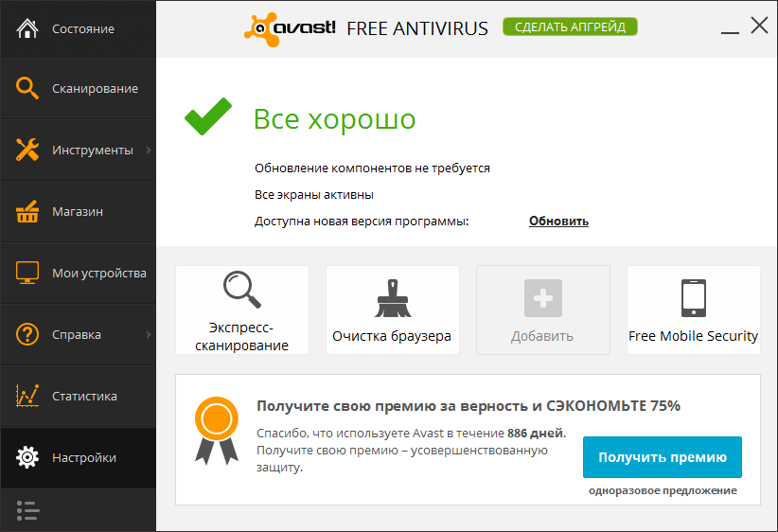Open the Магазин section
Screen dimensions: 778x532
coord(79,211)
